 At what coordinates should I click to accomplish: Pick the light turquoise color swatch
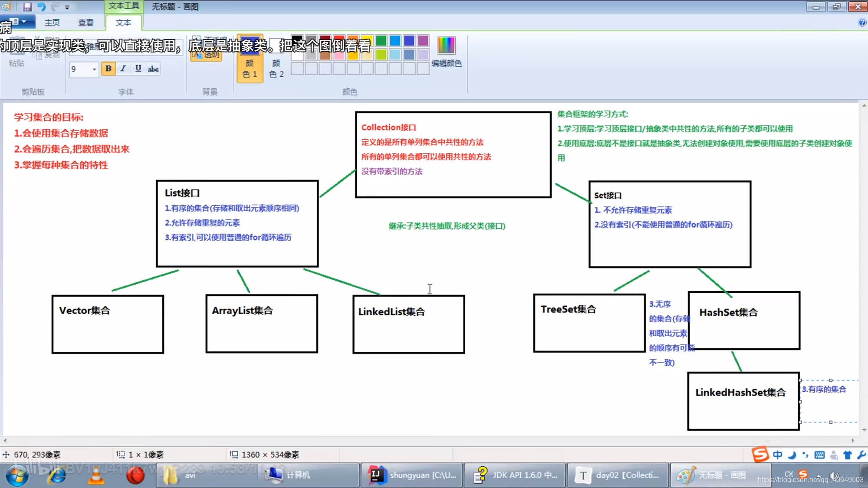pos(395,55)
